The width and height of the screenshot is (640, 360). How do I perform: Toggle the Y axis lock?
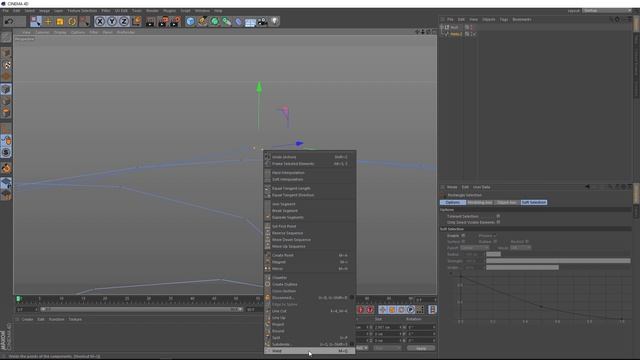pos(112,21)
